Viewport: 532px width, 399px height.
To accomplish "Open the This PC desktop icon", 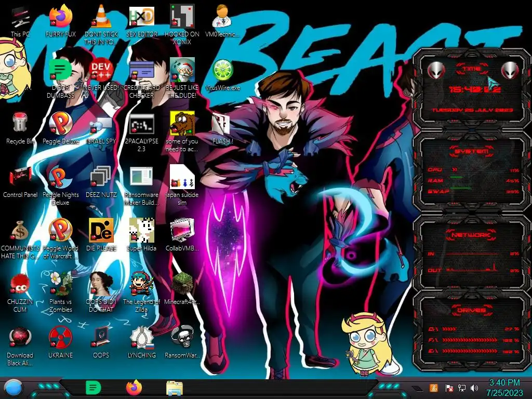I will tap(20, 21).
